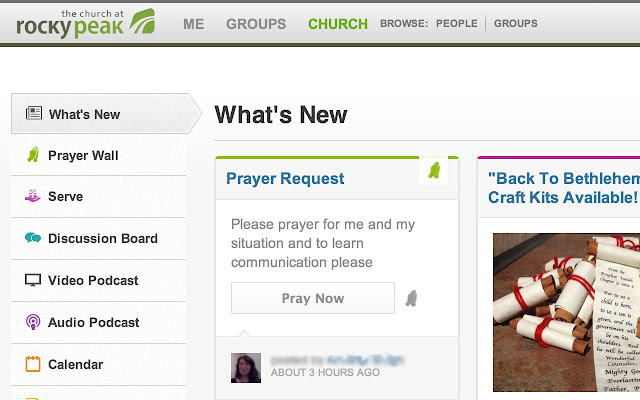Screen dimensions: 640x400
Task: Click the Audio Podcast purple icon
Action: 33,322
